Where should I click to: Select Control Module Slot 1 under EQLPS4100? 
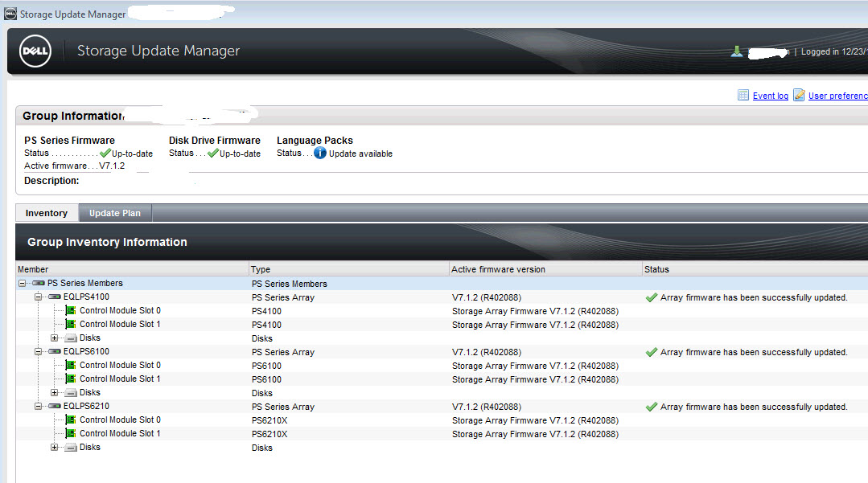pyautogui.click(x=120, y=324)
